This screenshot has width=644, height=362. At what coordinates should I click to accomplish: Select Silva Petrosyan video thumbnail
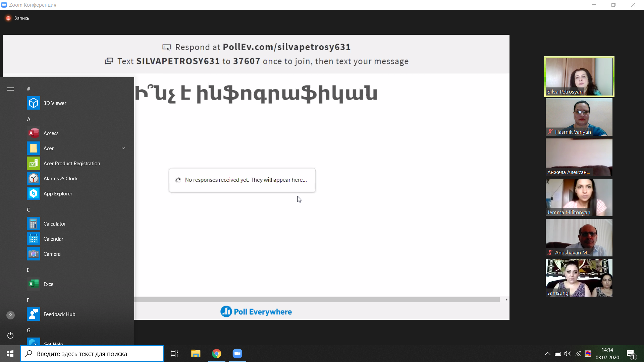point(579,77)
